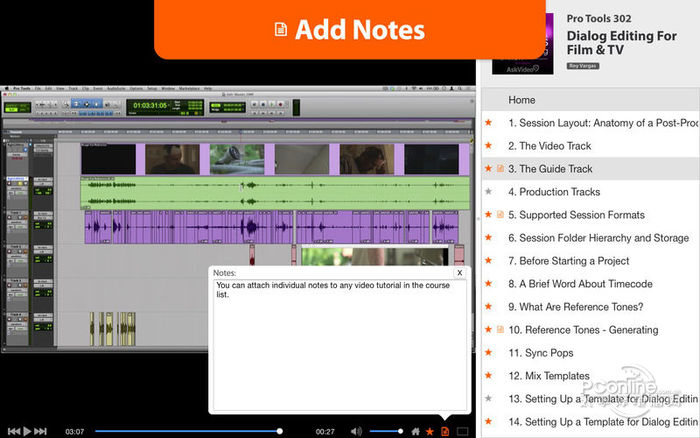Viewport: 700px width, 438px height.
Task: Click the Pro Tools 302 course label
Action: pyautogui.click(x=599, y=19)
